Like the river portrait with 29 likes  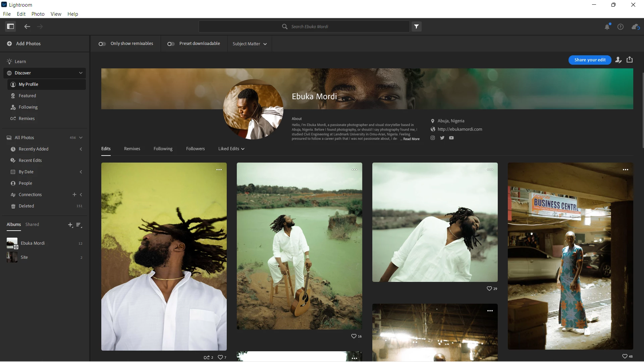[x=489, y=289]
